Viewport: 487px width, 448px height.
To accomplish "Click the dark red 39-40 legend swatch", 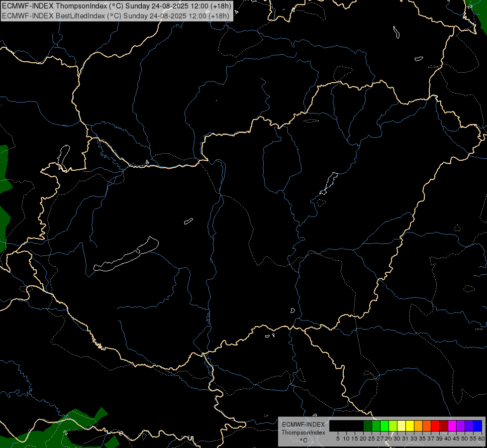I will click(x=444, y=426).
